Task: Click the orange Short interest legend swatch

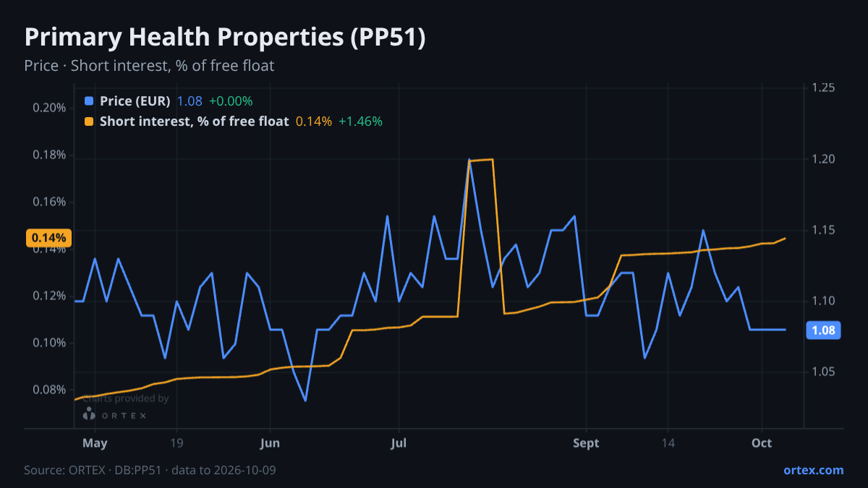Action: 89,121
